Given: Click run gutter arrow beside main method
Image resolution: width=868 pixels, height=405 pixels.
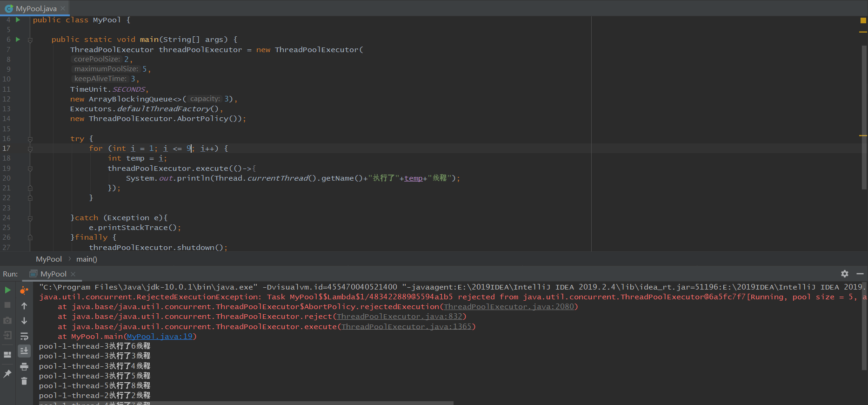Looking at the screenshot, I should [x=18, y=40].
